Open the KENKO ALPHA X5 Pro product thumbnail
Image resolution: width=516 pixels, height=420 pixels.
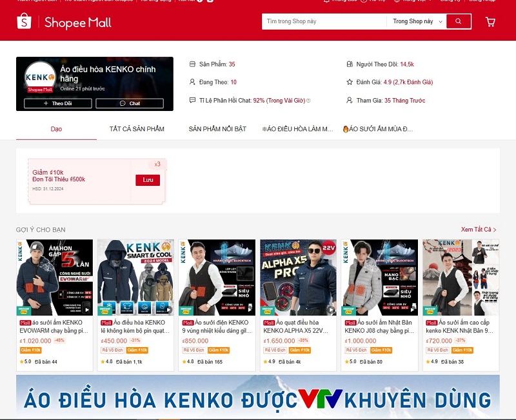coord(298,277)
